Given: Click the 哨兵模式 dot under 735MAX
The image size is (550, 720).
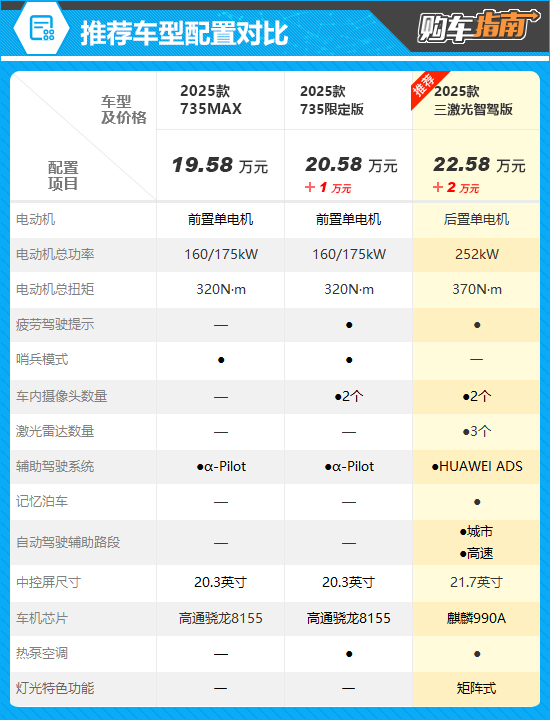Looking at the screenshot, I should pyautogui.click(x=221, y=360).
